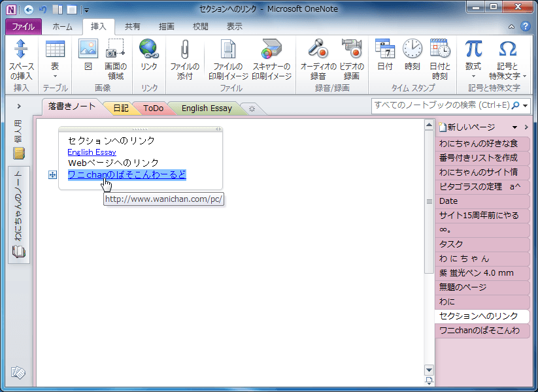
Task: Click the ワニchanのぱそこんわーるど hyperlink
Action: [x=127, y=175]
